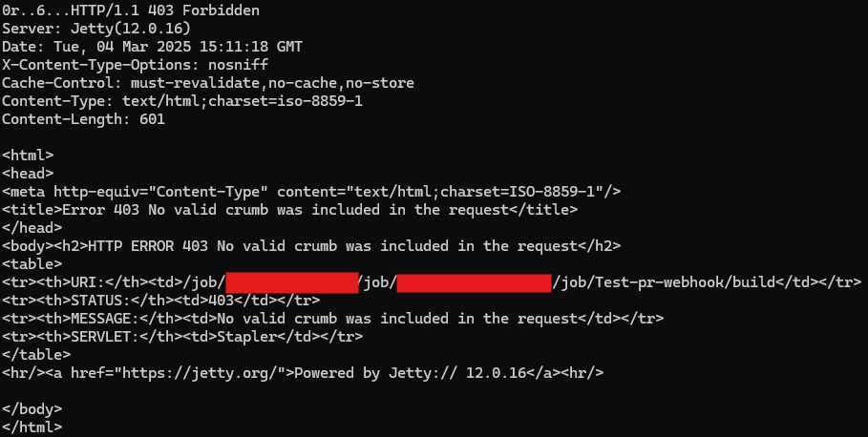Click the first red redaction block in URI
This screenshot has width=868, height=437.
pyautogui.click(x=292, y=282)
